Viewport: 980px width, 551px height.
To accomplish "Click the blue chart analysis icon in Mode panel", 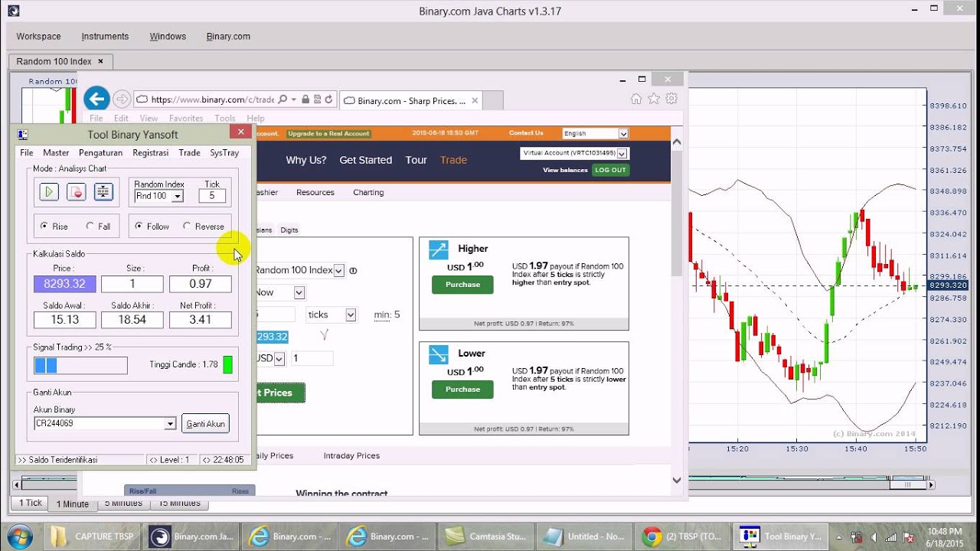I will tap(103, 192).
